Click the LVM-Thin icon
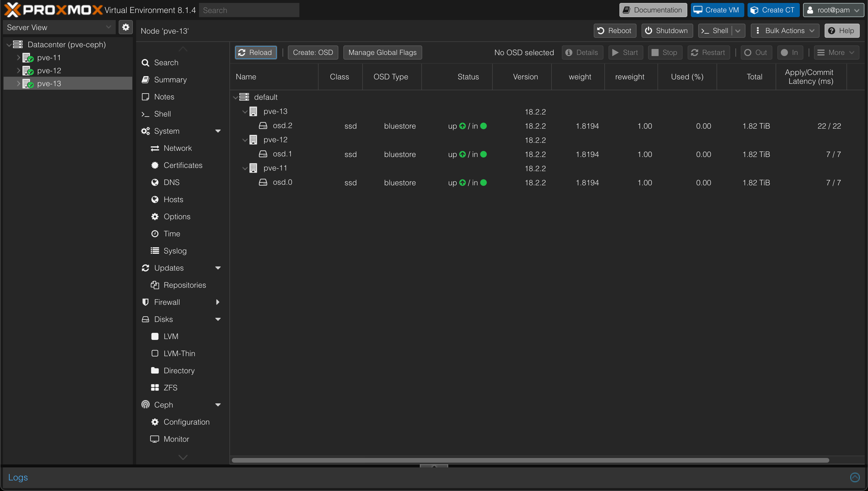The width and height of the screenshot is (868, 491). point(155,353)
